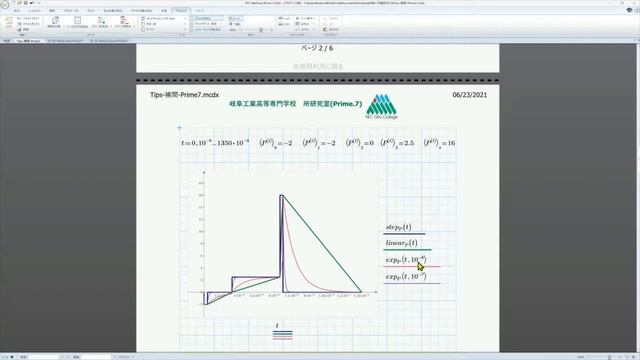Image resolution: width=640 pixels, height=360 pixels.
Task: Open the Tips-補間-Prime7 worksheet tab
Action: 29,41
